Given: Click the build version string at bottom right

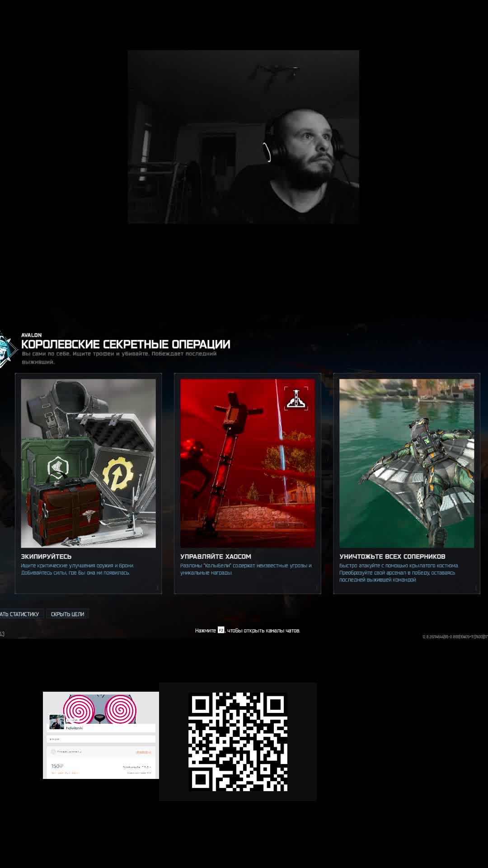Looking at the screenshot, I should [455, 637].
